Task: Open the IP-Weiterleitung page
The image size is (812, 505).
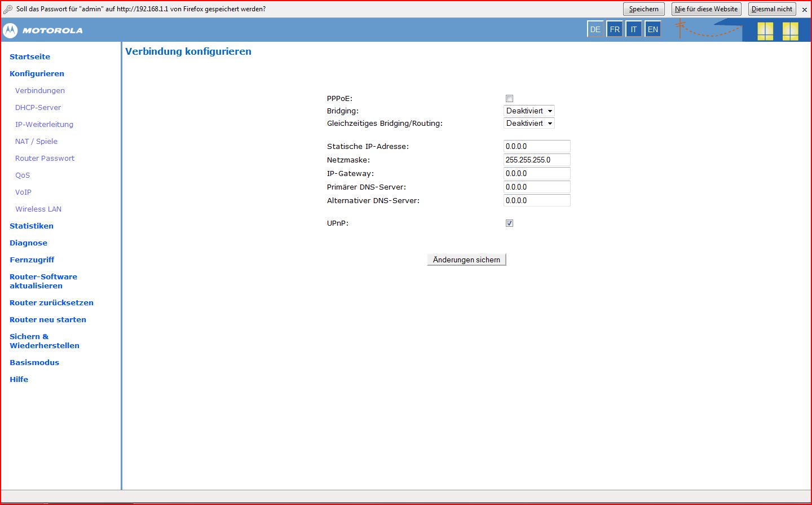Action: [x=44, y=124]
